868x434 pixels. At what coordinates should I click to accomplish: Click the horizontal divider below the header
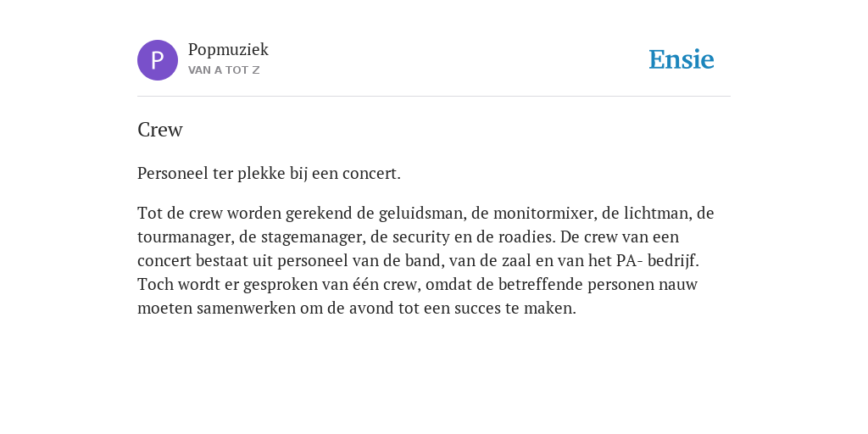pos(434,97)
